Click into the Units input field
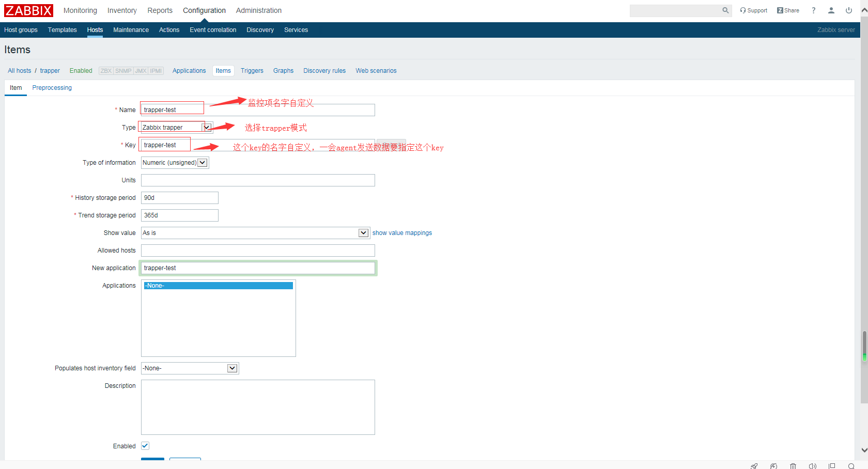 pyautogui.click(x=258, y=180)
